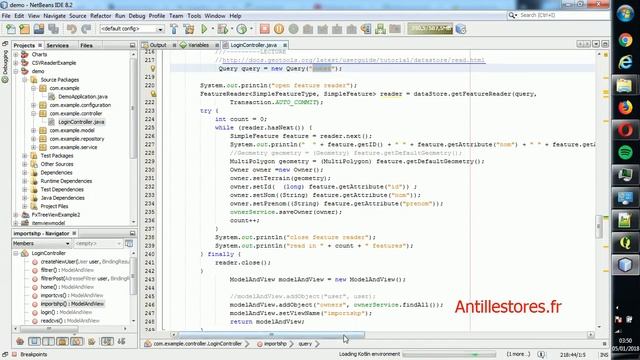Open the empty filter dropdown in Navigator
The image size is (640, 360).
(98, 243)
